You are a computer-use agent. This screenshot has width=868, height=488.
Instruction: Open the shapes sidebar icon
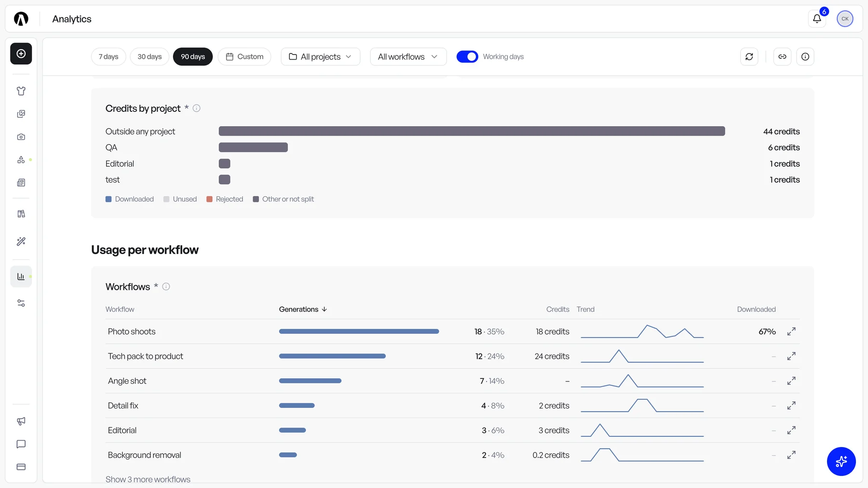pyautogui.click(x=21, y=160)
